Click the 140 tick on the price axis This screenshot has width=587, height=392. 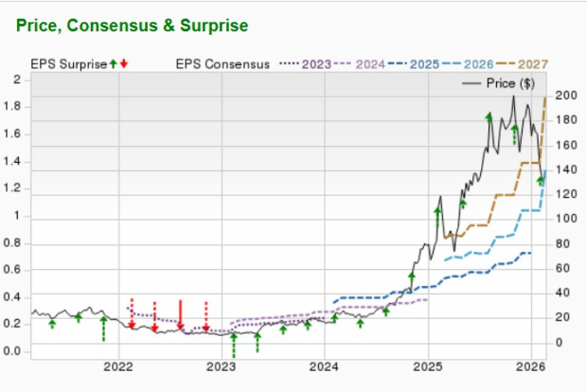click(566, 169)
